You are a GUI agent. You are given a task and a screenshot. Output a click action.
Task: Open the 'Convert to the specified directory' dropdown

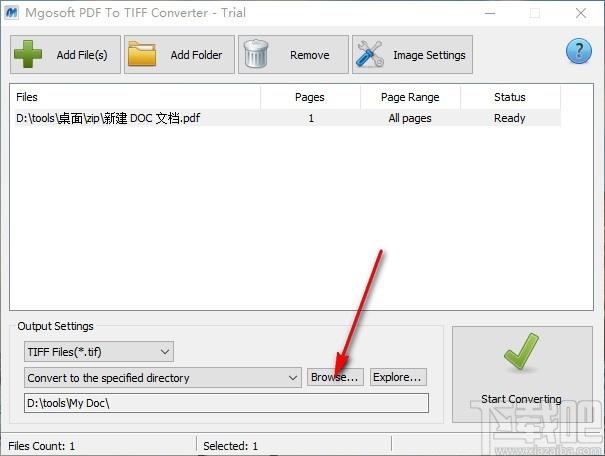tap(162, 377)
